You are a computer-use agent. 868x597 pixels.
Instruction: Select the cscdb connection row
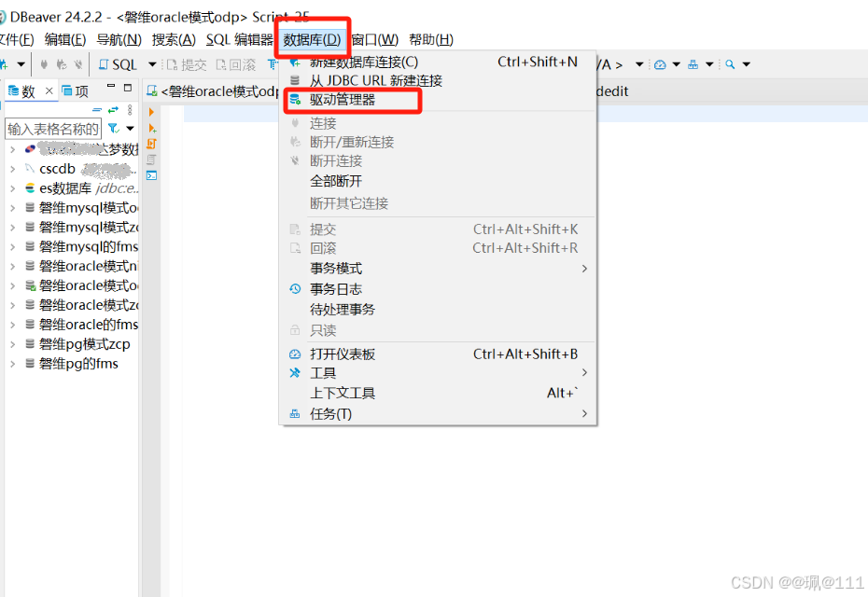pyautogui.click(x=81, y=170)
